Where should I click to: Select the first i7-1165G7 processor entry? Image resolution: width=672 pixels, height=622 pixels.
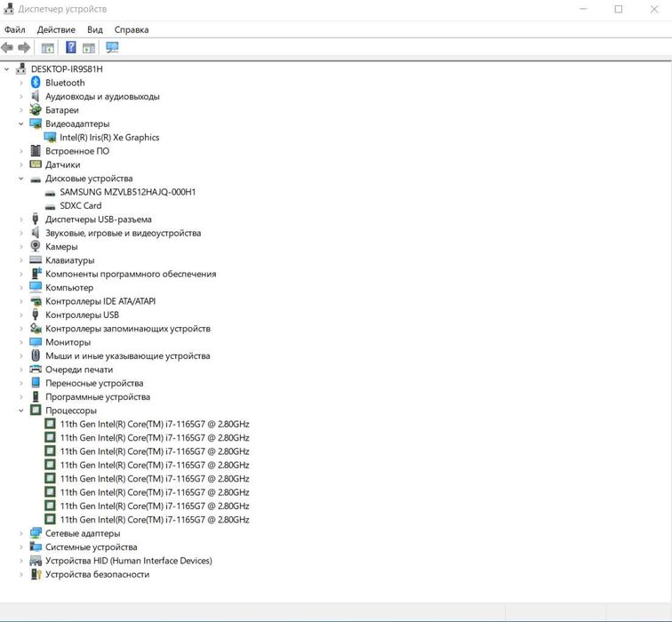(155, 424)
